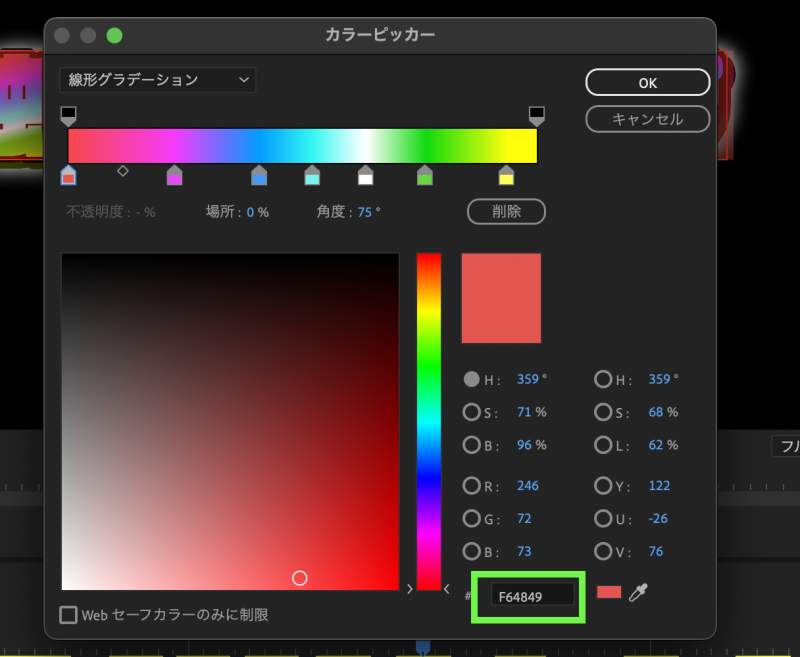
Task: Click the vertical hue spectrum bar
Action: point(428,420)
